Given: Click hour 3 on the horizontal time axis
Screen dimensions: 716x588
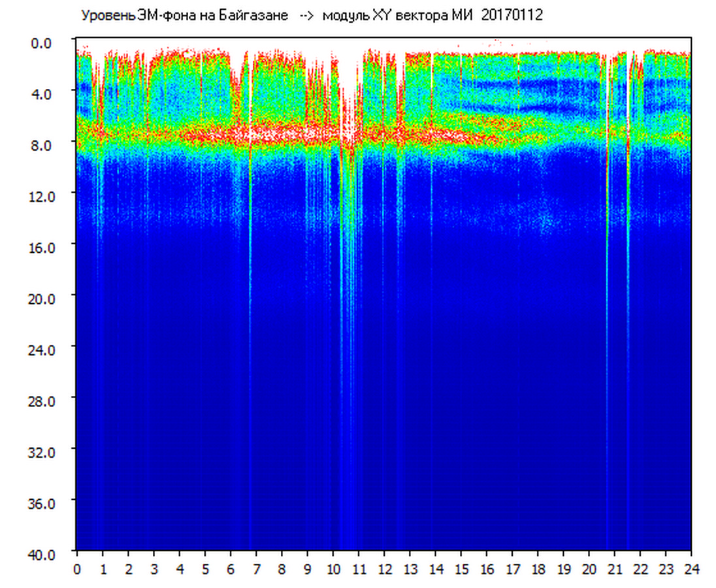Looking at the screenshot, I should coord(154,569).
